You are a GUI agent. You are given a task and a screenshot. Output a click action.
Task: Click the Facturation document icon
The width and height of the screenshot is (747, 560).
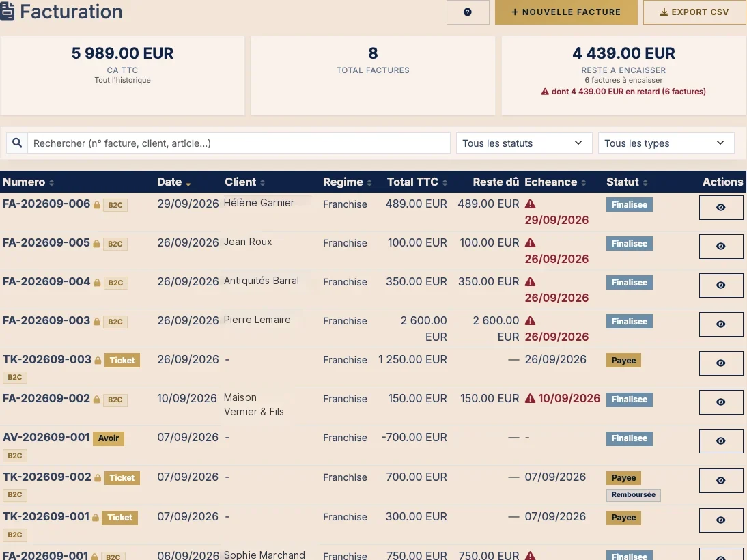7,12
